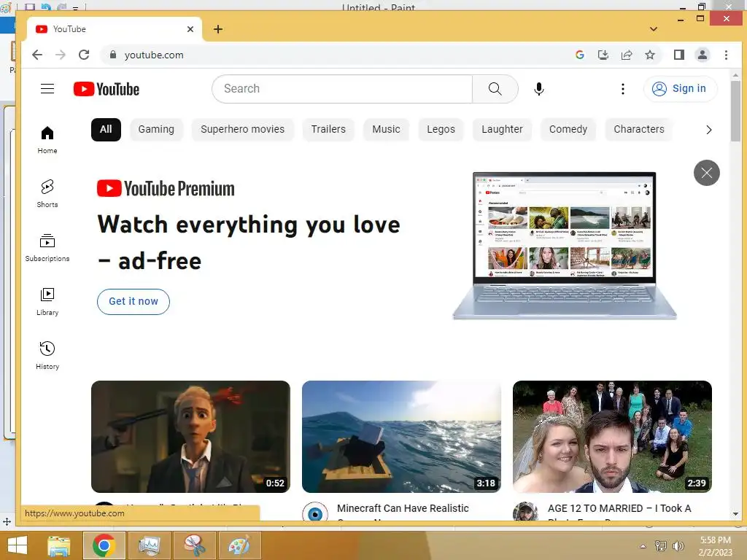747x560 pixels.
Task: Click the Google icon in address bar
Action: (x=580, y=55)
